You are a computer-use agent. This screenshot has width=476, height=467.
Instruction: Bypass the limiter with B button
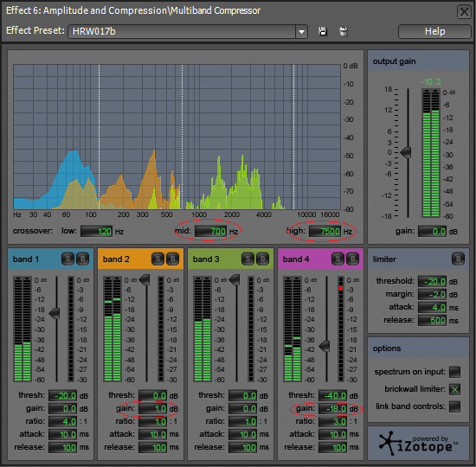[x=458, y=259]
